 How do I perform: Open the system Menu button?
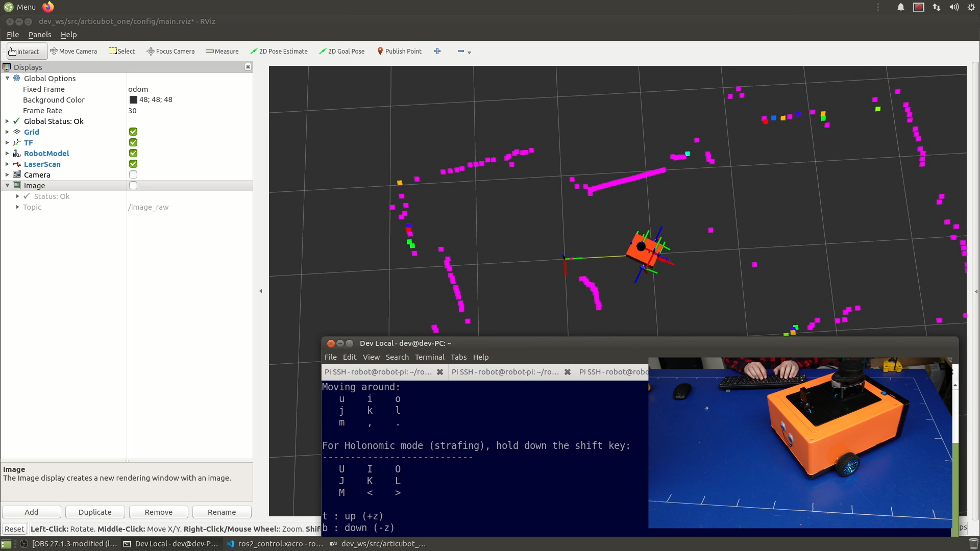pyautogui.click(x=20, y=7)
